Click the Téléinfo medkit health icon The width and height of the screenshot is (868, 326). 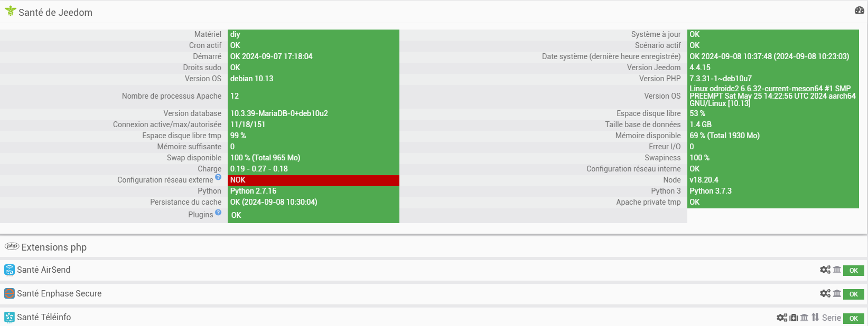(794, 318)
